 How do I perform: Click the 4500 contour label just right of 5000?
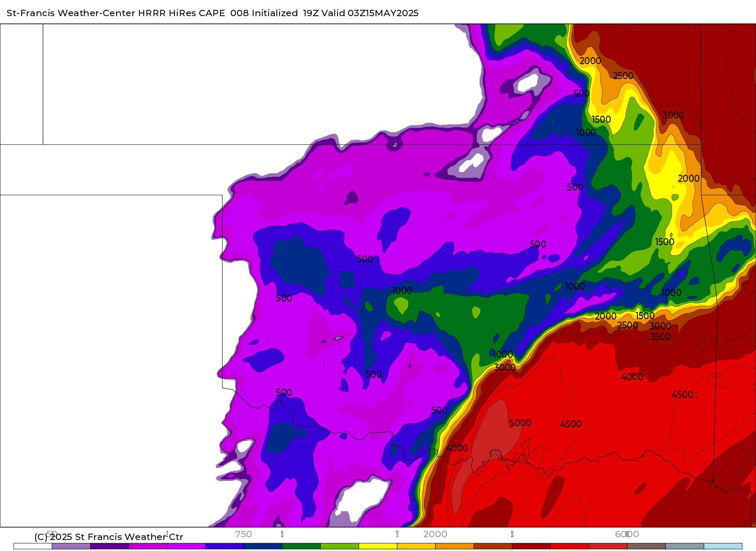tap(571, 424)
